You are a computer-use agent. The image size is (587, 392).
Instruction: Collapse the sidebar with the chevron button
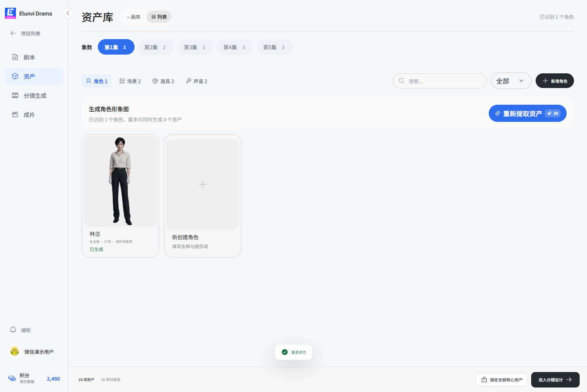click(x=68, y=13)
